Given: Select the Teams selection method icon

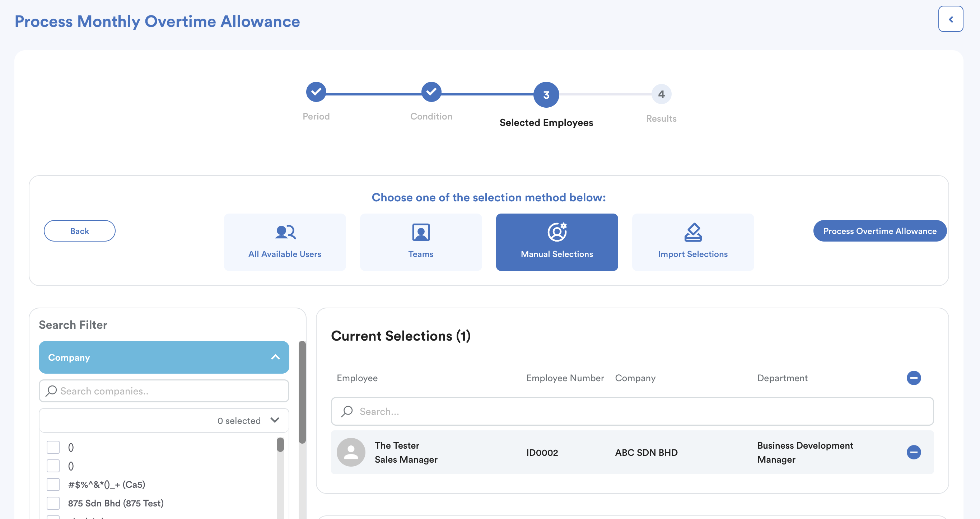Looking at the screenshot, I should 420,232.
